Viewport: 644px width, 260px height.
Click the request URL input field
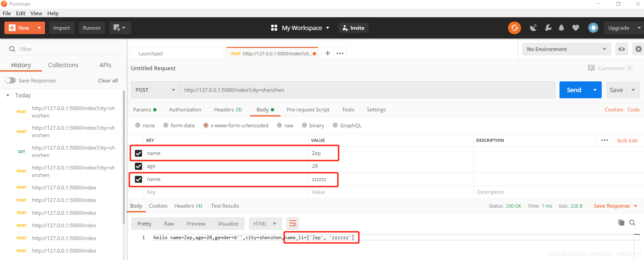click(367, 90)
